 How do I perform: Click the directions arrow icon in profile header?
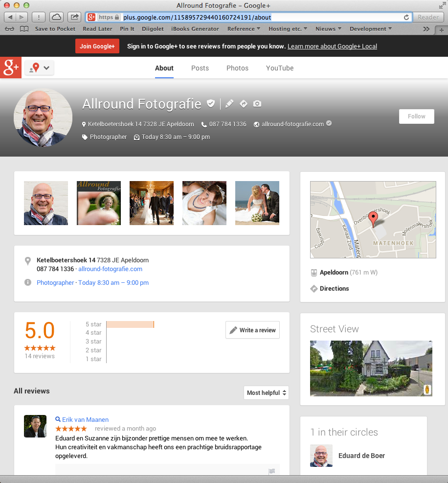pyautogui.click(x=243, y=104)
